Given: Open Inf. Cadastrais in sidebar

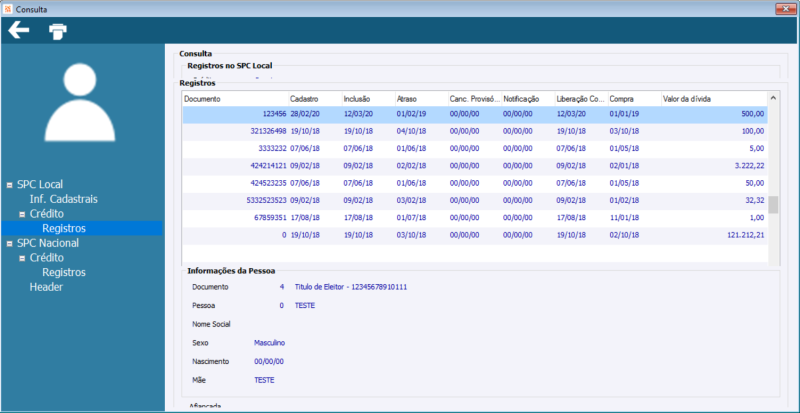Looking at the screenshot, I should [63, 199].
